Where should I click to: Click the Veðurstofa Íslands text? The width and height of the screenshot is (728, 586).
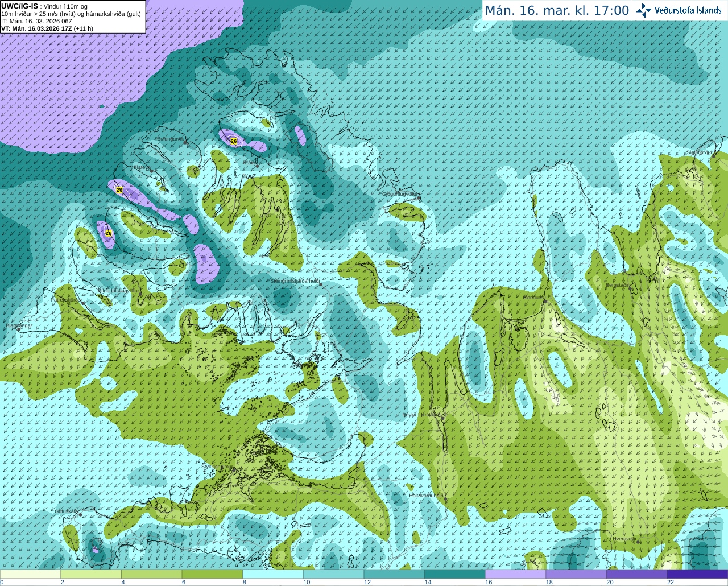688,10
